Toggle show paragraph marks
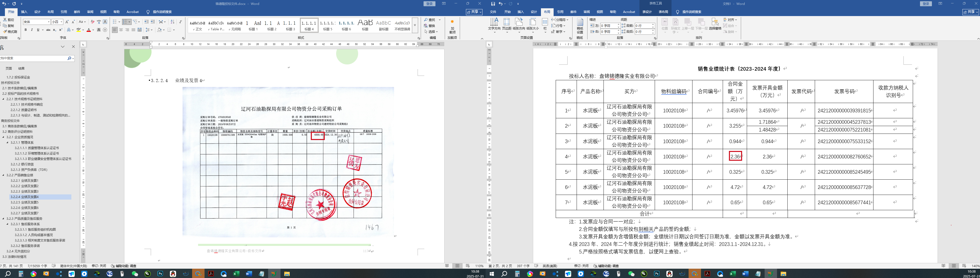This screenshot has height=278, width=980. (180, 22)
